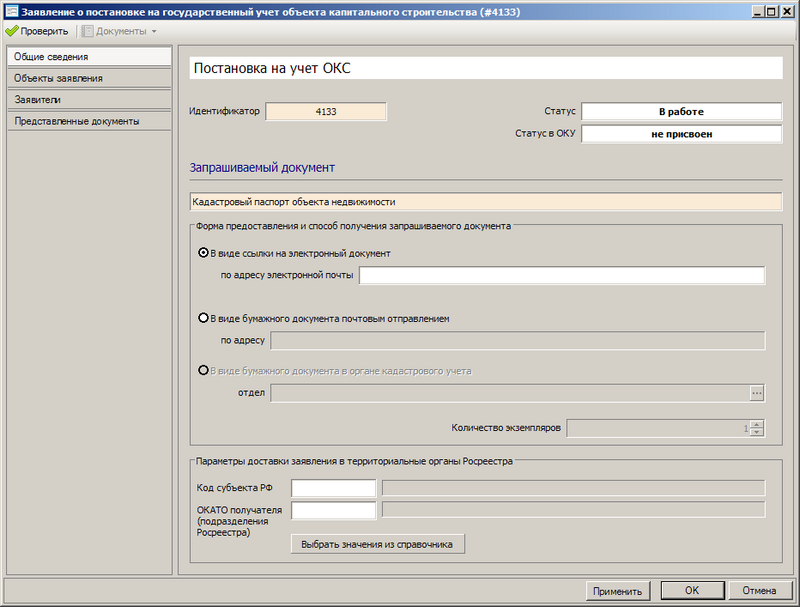This screenshot has height=607, width=800.
Task: Open the Объекты заявления section
Action: pyautogui.click(x=88, y=78)
